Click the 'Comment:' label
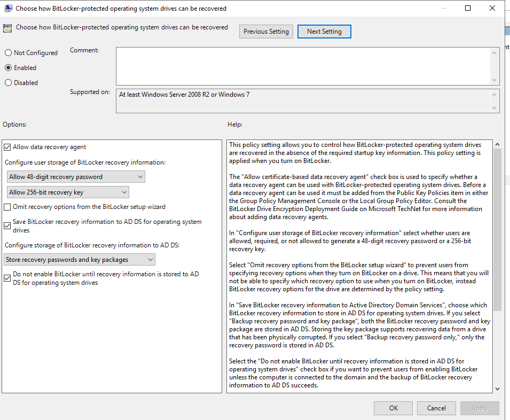 (84, 50)
